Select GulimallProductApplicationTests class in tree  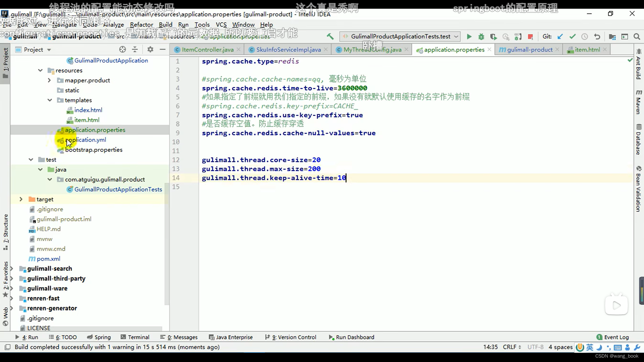point(118,189)
